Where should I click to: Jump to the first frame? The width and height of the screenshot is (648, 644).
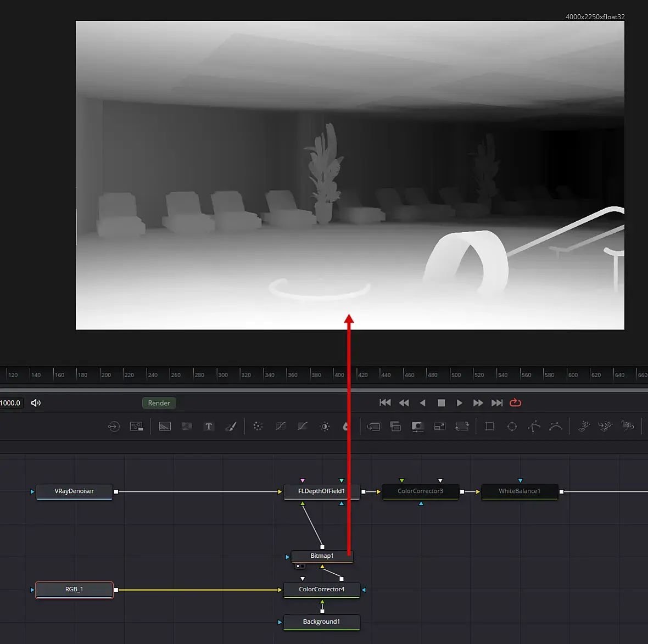click(x=385, y=403)
